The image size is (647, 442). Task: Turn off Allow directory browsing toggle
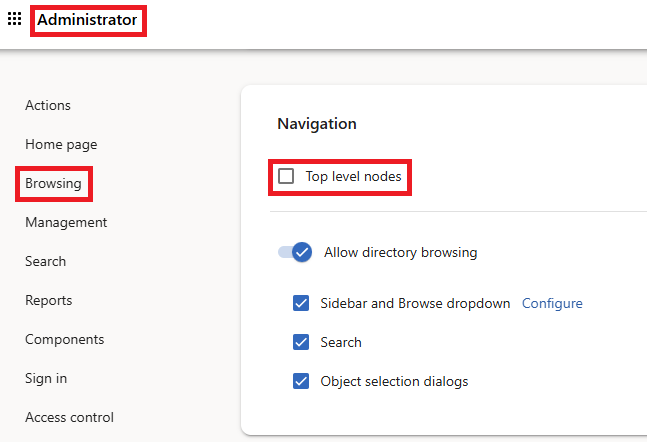coord(295,252)
